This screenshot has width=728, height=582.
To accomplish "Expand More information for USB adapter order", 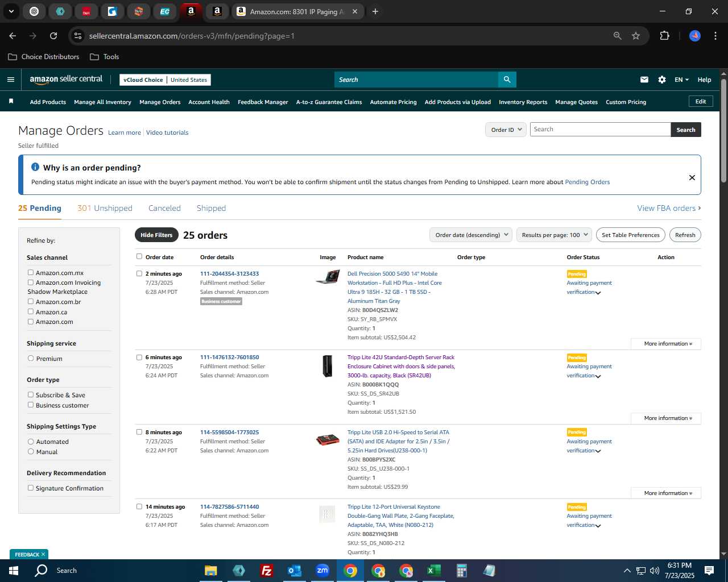I will tap(666, 493).
